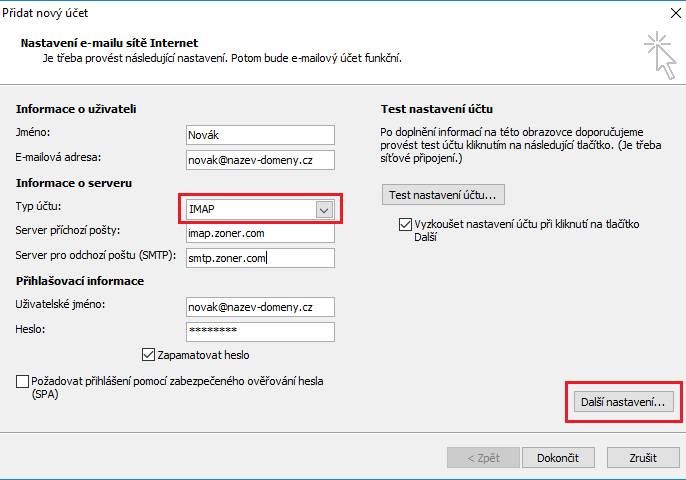
Task: Click the Zpět back button
Action: (482, 457)
